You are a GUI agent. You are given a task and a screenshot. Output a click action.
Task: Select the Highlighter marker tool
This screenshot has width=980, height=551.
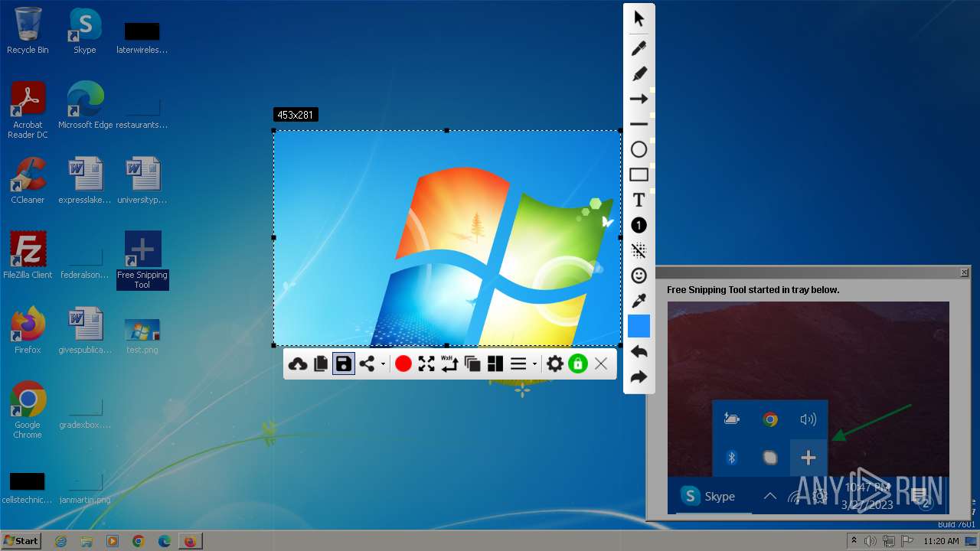[639, 73]
